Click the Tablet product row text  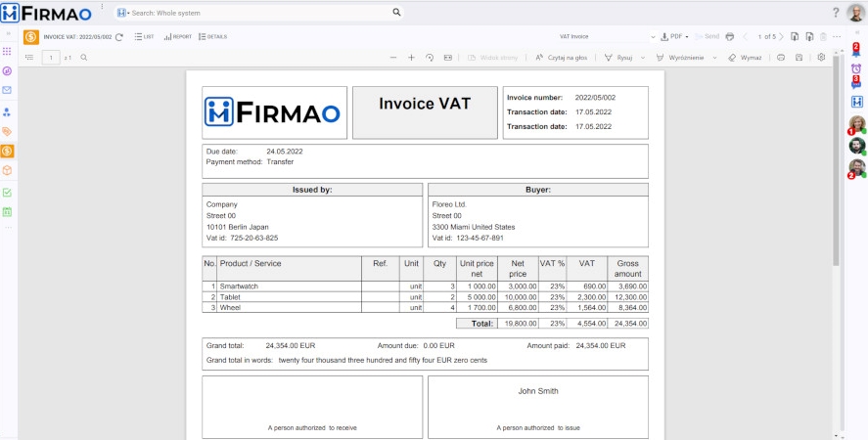coord(230,296)
